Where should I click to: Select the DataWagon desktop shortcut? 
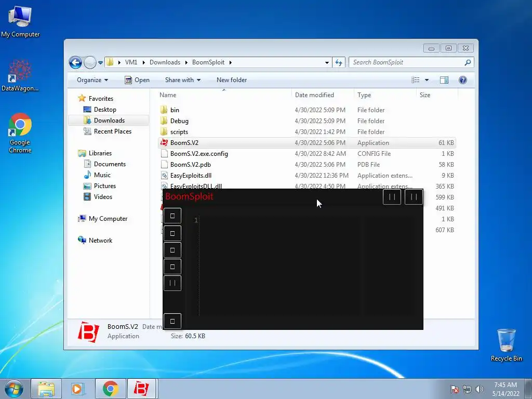20,76
